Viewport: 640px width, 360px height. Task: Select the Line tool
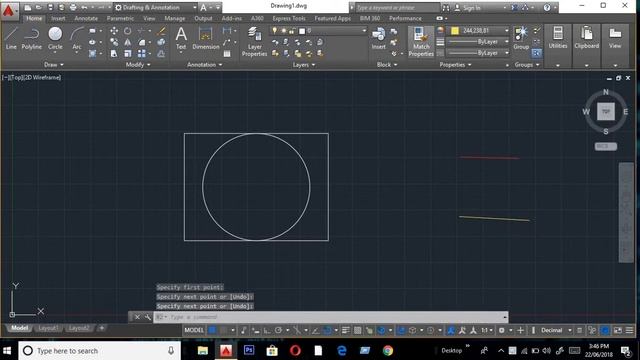11,39
